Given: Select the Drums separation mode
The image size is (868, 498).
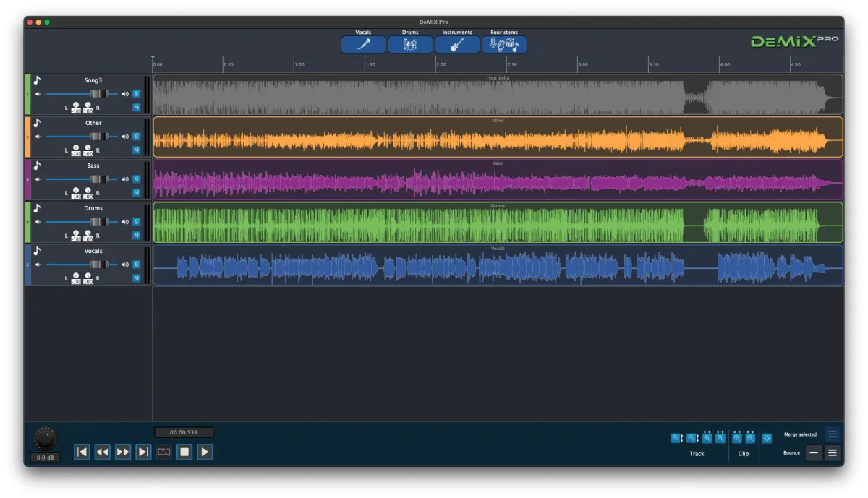Looking at the screenshot, I should point(410,45).
